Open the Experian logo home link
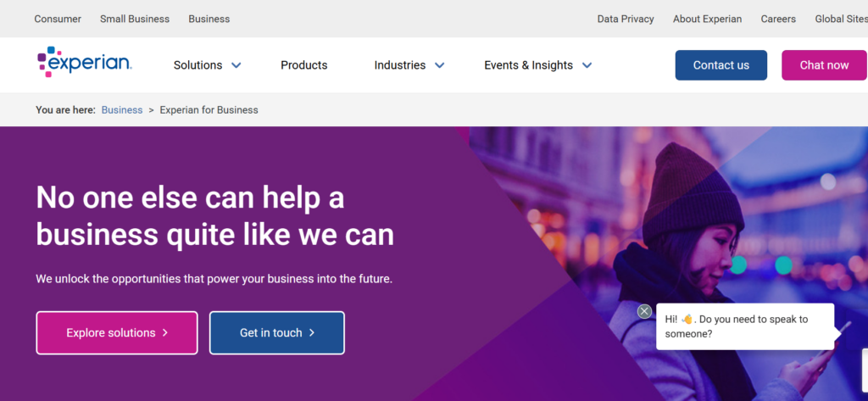The width and height of the screenshot is (868, 401). (x=84, y=62)
